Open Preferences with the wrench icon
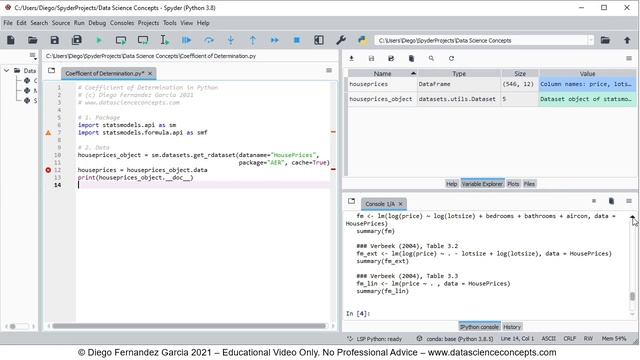 341,40
